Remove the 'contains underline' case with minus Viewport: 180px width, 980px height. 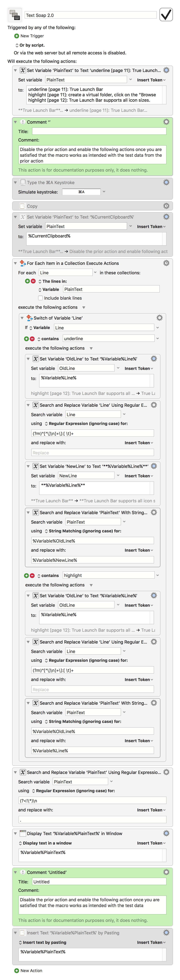point(32,339)
